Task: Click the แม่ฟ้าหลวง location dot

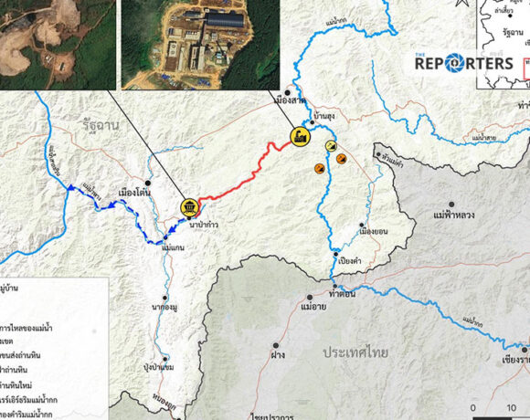Action: point(451,205)
